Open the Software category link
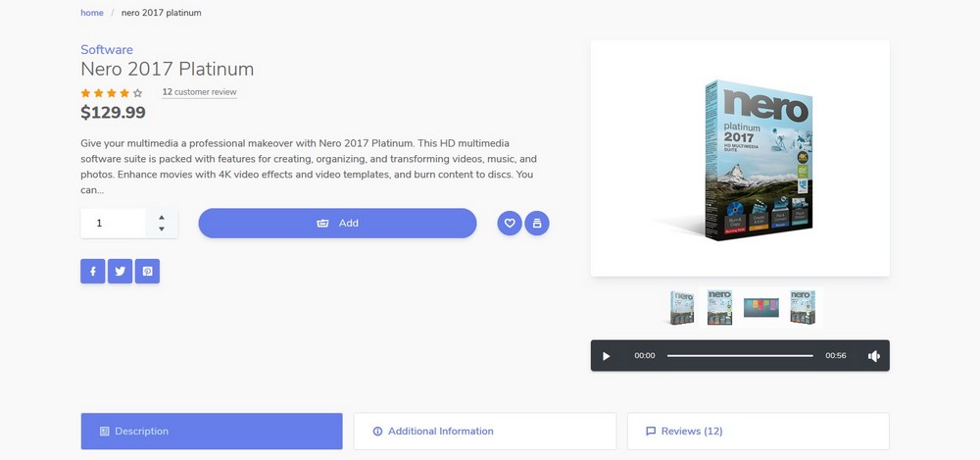The width and height of the screenshot is (980, 460). [x=107, y=49]
